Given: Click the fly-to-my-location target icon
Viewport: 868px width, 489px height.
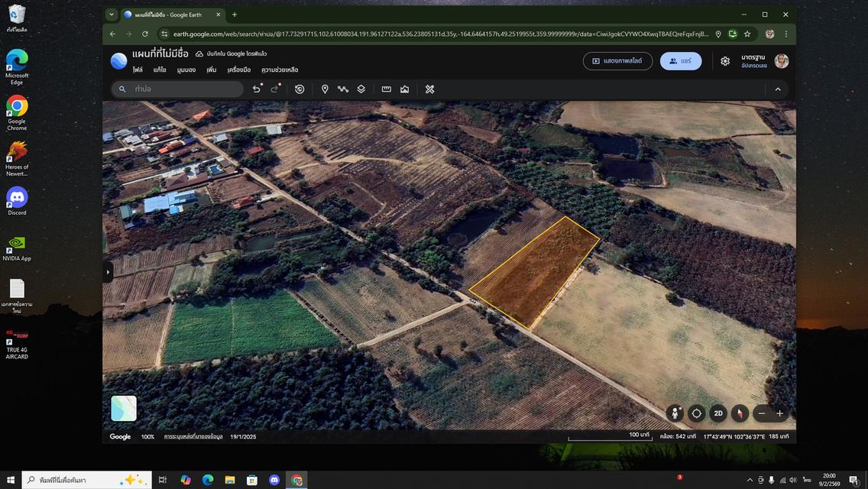Looking at the screenshot, I should pos(696,413).
